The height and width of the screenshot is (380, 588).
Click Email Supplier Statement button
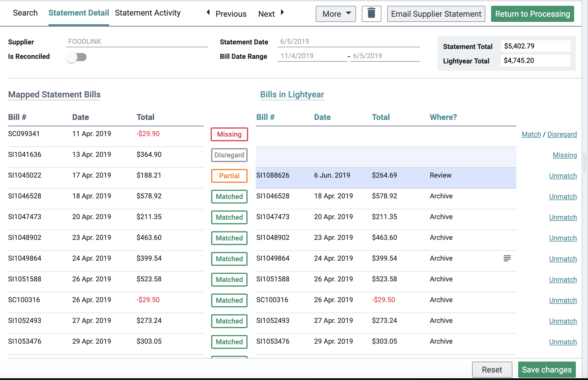click(x=436, y=14)
